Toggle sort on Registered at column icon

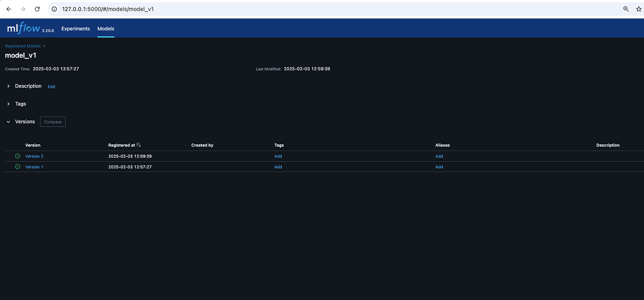pyautogui.click(x=138, y=145)
